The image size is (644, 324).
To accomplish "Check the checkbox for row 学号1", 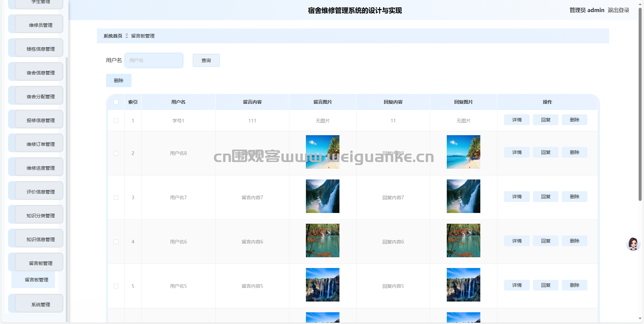I will 116,121.
